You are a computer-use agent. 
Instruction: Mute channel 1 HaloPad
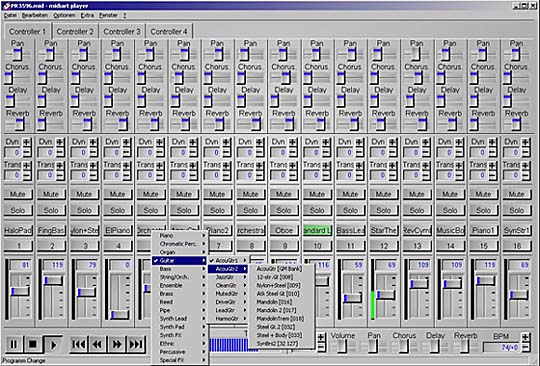tap(18, 194)
